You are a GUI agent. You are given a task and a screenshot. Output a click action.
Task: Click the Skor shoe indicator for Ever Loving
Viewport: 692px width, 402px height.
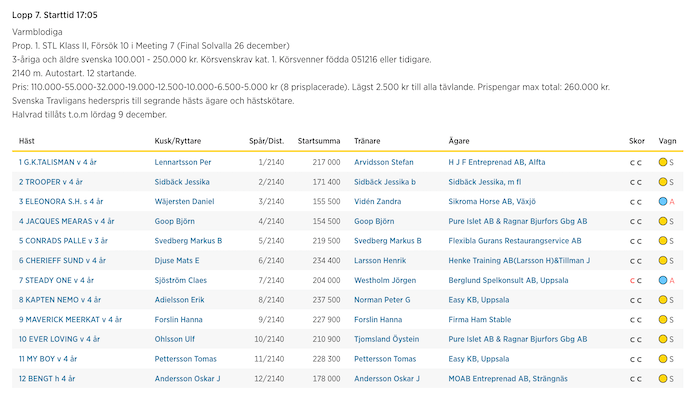(x=634, y=339)
